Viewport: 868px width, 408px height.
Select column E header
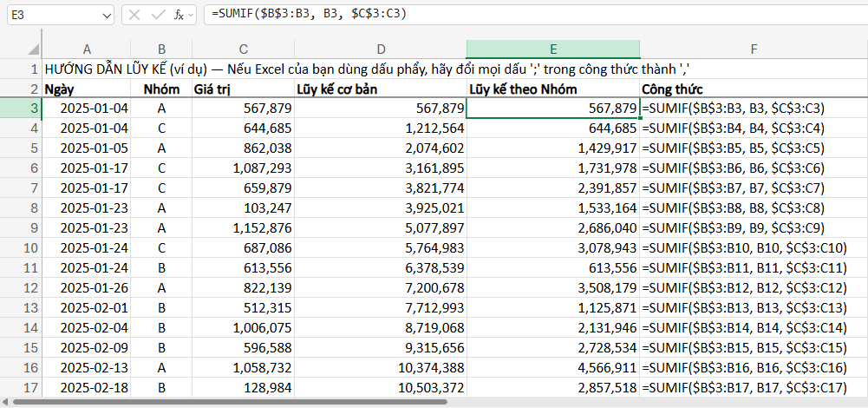(x=552, y=49)
